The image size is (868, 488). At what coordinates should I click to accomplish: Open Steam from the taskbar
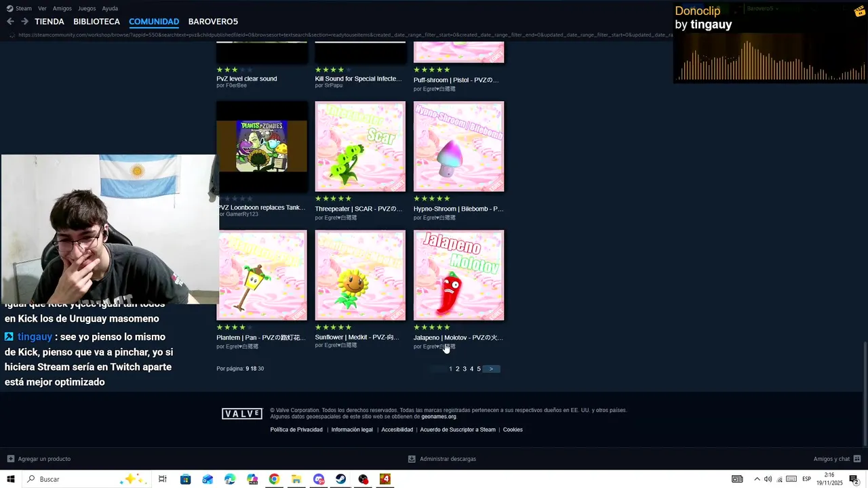point(341,479)
